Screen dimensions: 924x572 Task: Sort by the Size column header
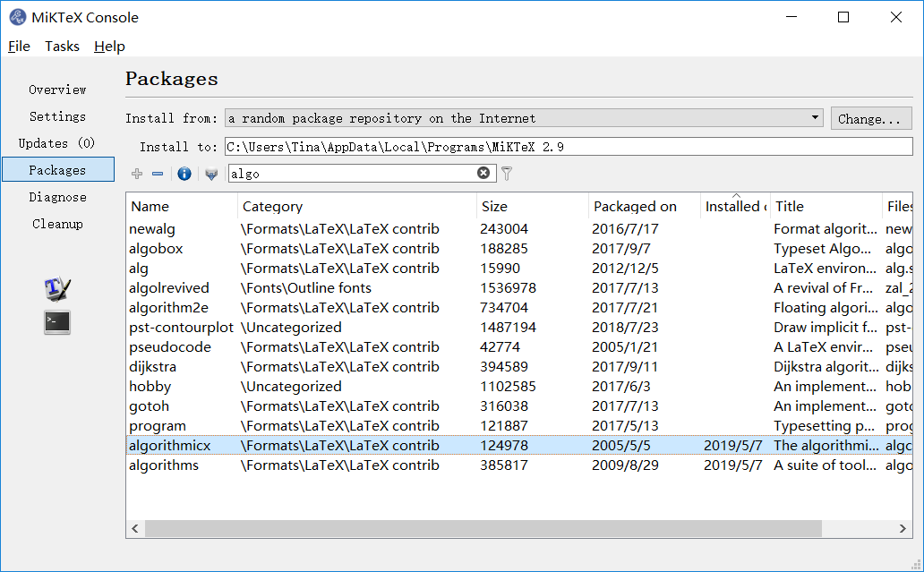click(532, 206)
